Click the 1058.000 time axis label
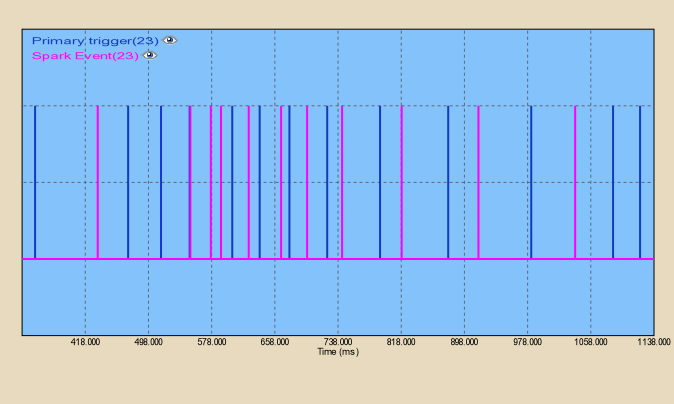The image size is (674, 404). click(x=591, y=342)
